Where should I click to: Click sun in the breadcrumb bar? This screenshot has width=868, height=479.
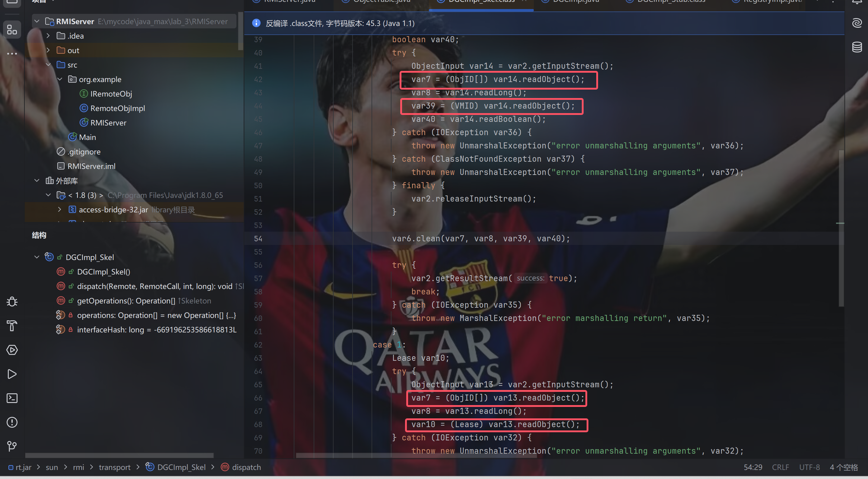[x=52, y=467]
